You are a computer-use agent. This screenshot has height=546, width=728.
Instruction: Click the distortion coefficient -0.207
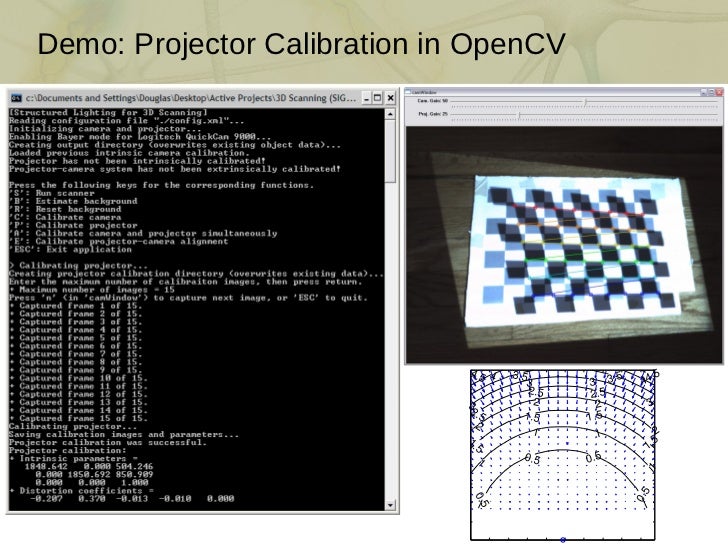46,499
